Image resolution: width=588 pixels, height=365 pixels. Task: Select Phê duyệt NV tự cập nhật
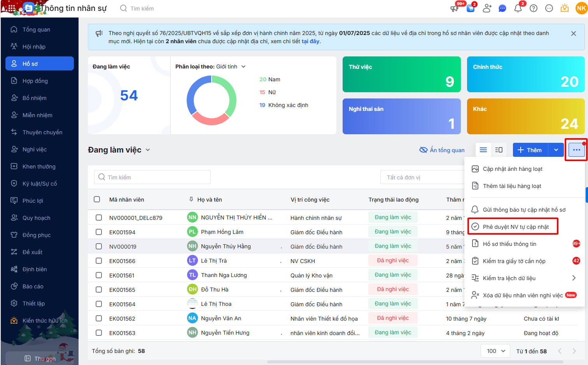pos(515,227)
